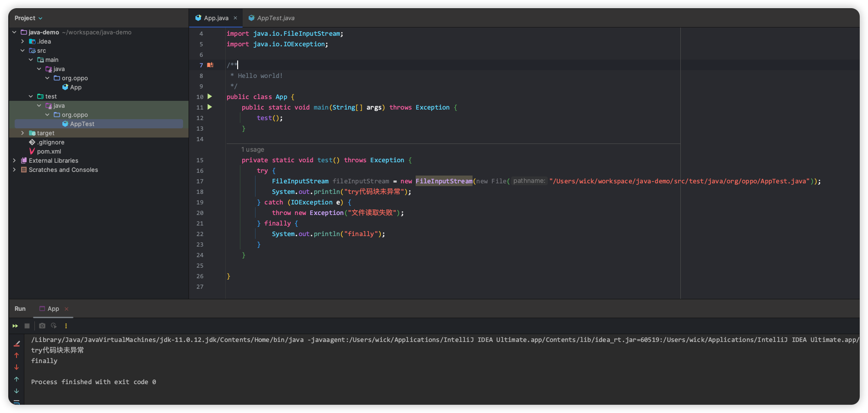Click 'import java.io.IOException;' line
Image resolution: width=868 pixels, height=413 pixels.
(278, 44)
